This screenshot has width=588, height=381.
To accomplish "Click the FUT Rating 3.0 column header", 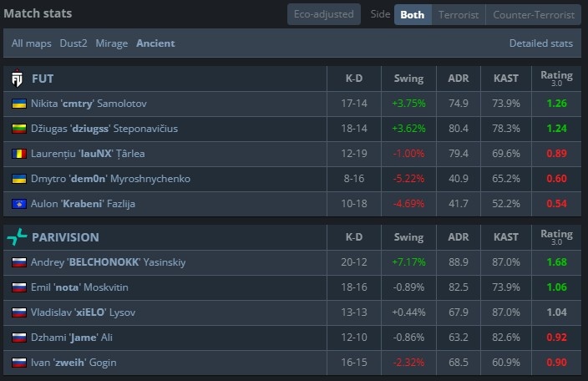I will [x=556, y=79].
